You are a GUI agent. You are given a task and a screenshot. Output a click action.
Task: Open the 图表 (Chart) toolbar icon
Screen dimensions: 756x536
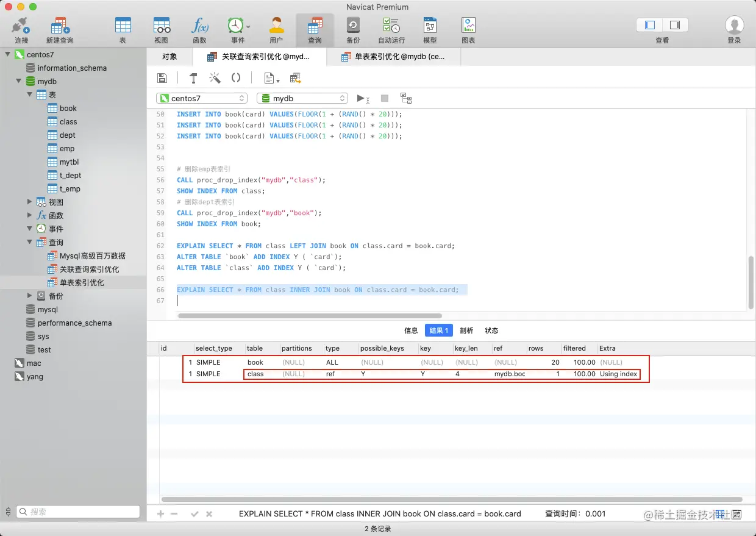point(468,26)
